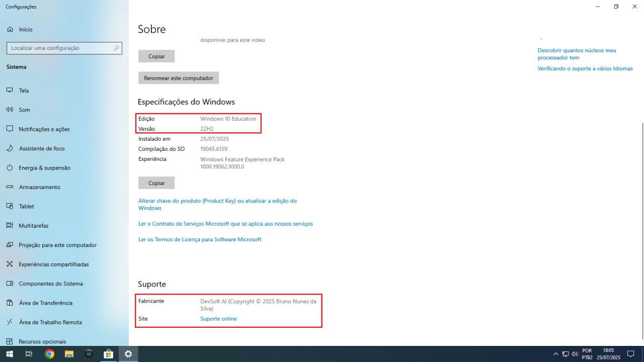The height and width of the screenshot is (362, 644).
Task: Open the Tela display settings
Action: point(24,90)
